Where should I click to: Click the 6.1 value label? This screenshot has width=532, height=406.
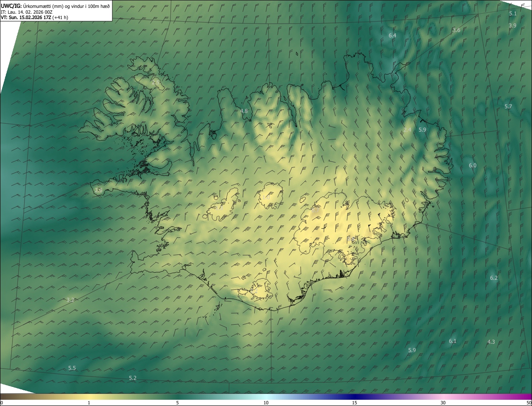coord(453,341)
